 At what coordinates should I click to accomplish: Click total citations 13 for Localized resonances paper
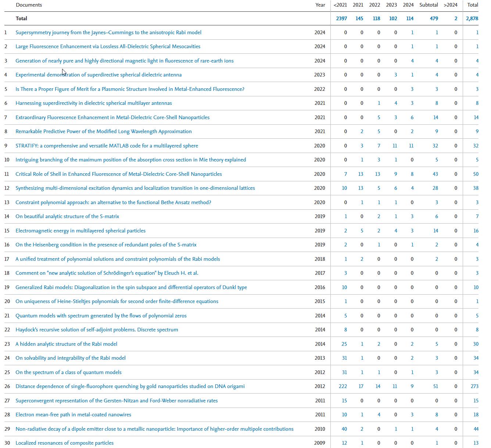(x=476, y=443)
